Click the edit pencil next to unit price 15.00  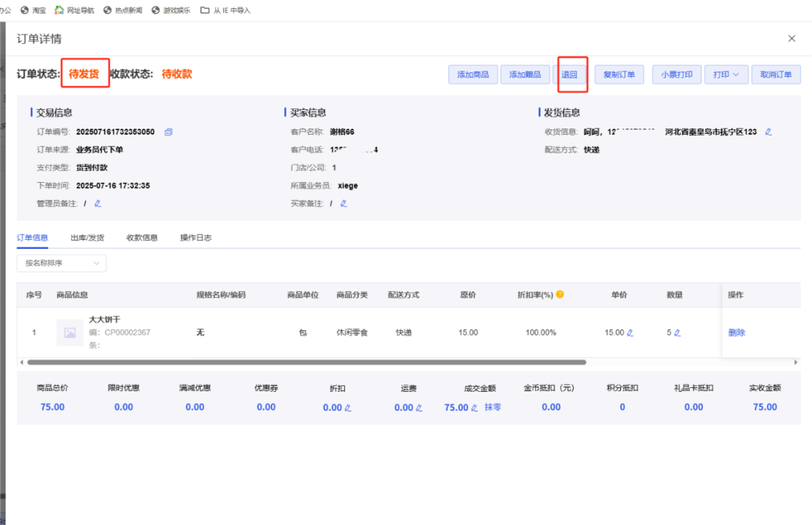pyautogui.click(x=631, y=332)
